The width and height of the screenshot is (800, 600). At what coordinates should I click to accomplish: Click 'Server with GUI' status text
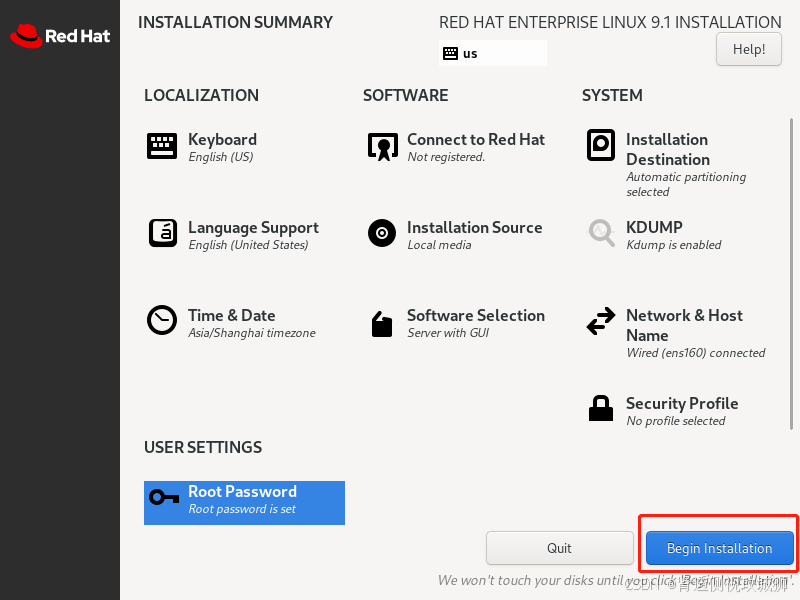click(448, 333)
